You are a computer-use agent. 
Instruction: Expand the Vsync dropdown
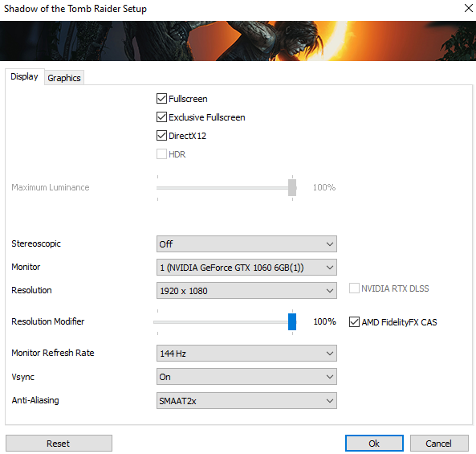tap(246, 377)
